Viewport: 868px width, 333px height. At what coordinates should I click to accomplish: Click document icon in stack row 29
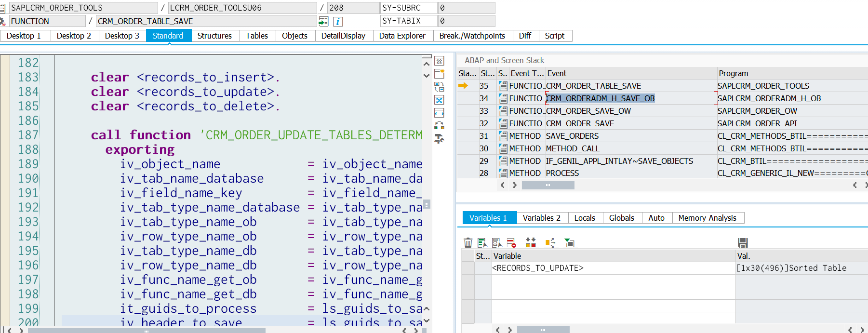click(503, 161)
